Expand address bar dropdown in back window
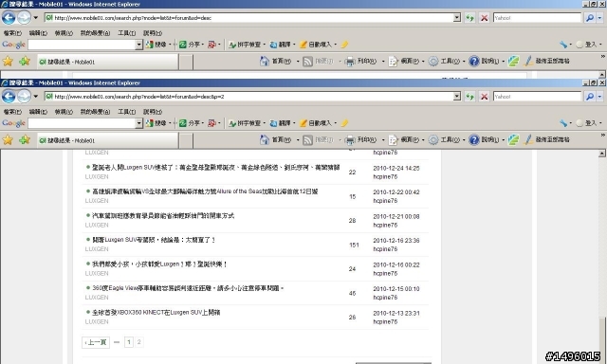The image size is (607, 364). click(x=457, y=18)
